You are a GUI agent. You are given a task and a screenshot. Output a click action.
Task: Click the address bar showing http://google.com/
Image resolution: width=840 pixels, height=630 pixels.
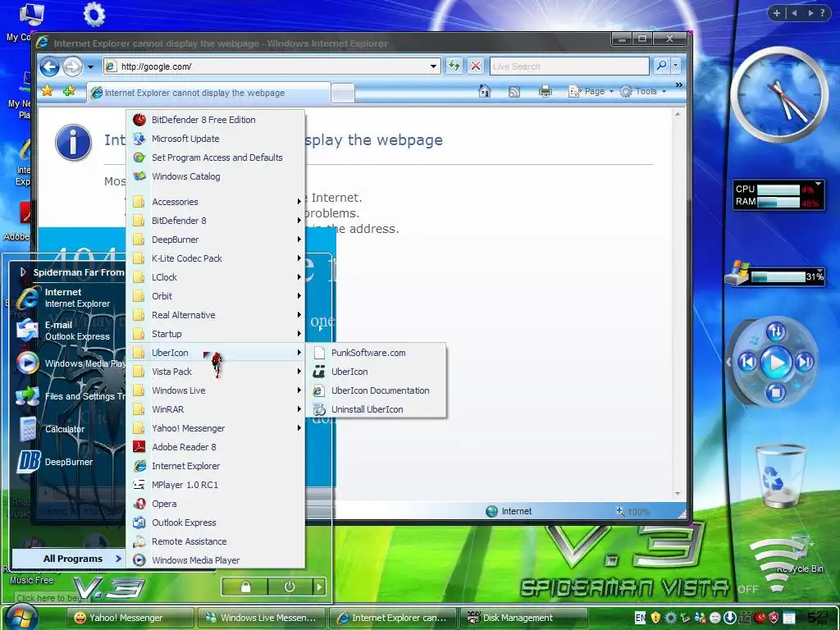click(272, 66)
